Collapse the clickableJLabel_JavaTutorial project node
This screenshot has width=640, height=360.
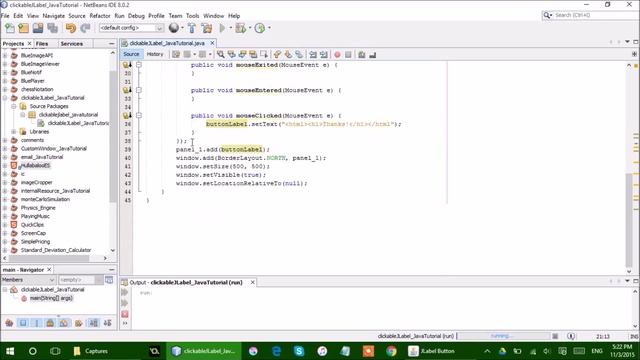tap(5, 98)
